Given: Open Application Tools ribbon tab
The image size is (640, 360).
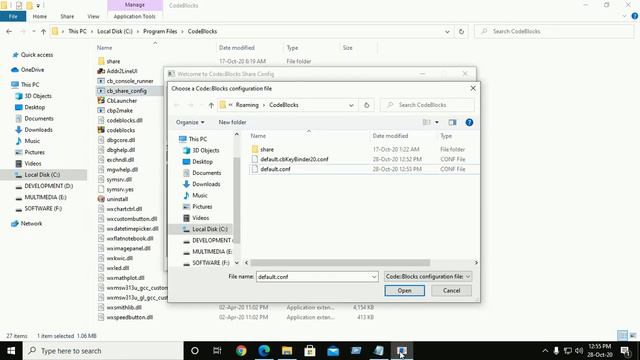Looking at the screenshot, I should coord(135,16).
